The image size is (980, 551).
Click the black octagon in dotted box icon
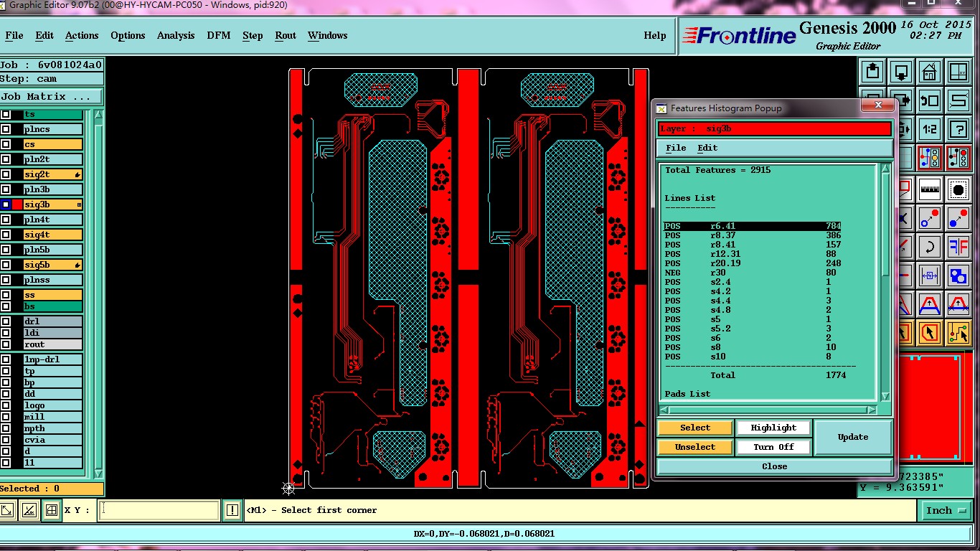click(958, 189)
